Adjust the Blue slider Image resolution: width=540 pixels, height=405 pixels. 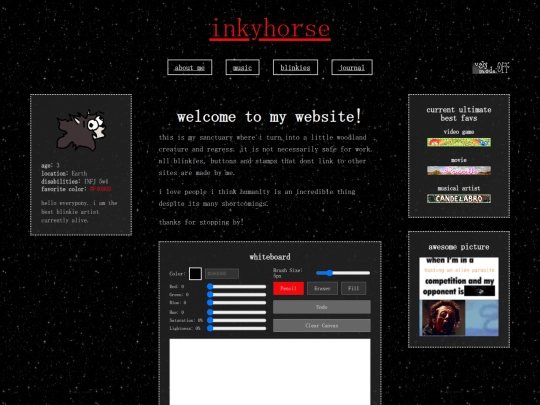[237, 303]
